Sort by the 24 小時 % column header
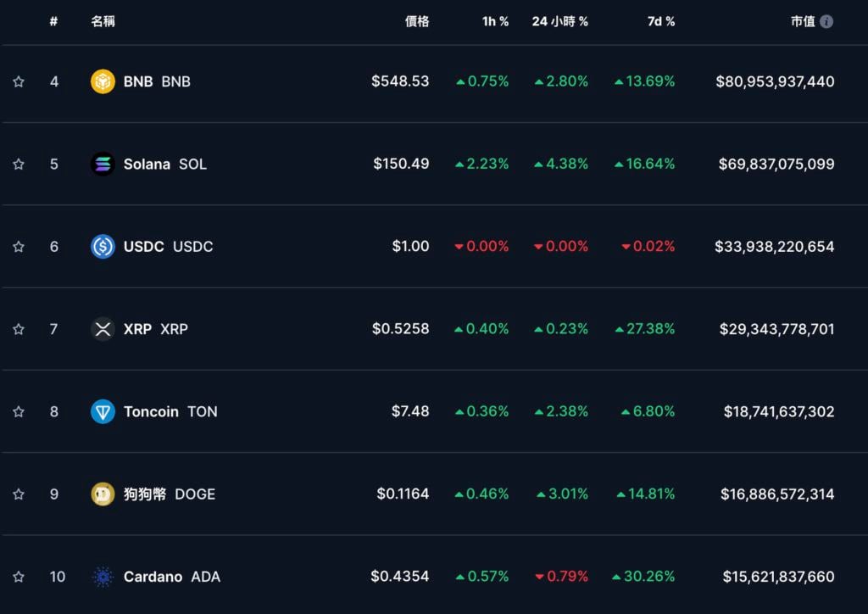868x614 pixels. coord(559,22)
